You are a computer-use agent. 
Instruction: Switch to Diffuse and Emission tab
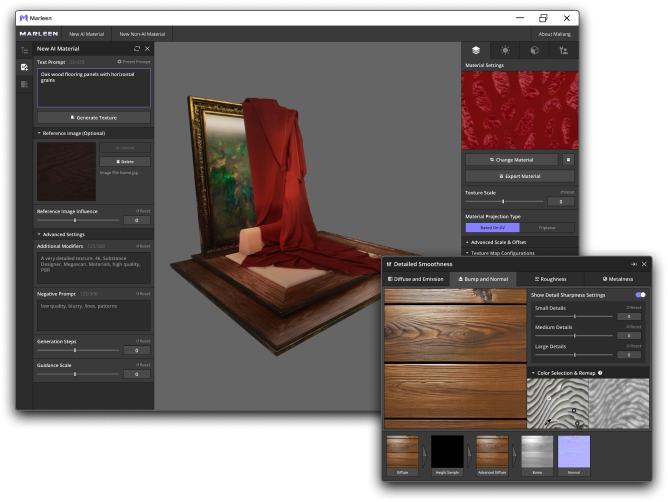pyautogui.click(x=416, y=279)
